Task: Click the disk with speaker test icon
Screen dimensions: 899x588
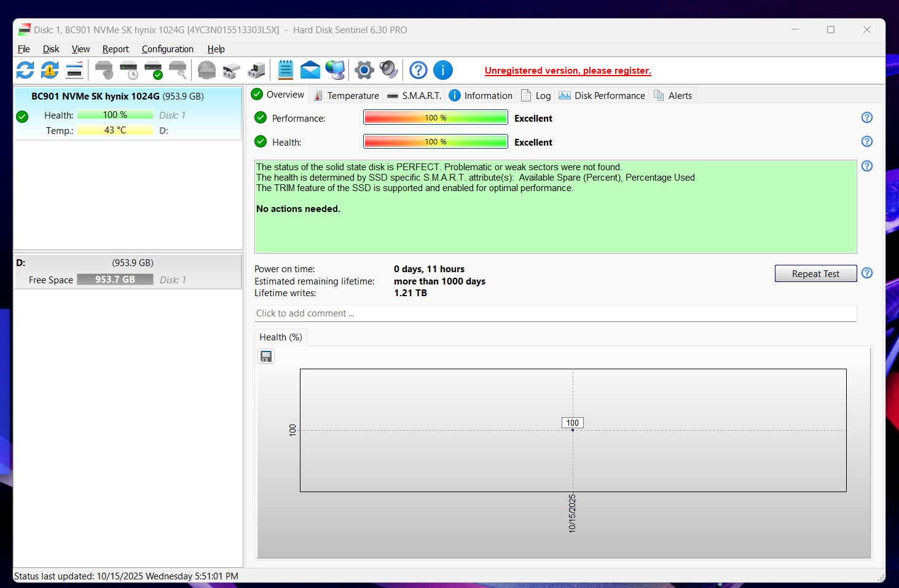Action: point(104,70)
